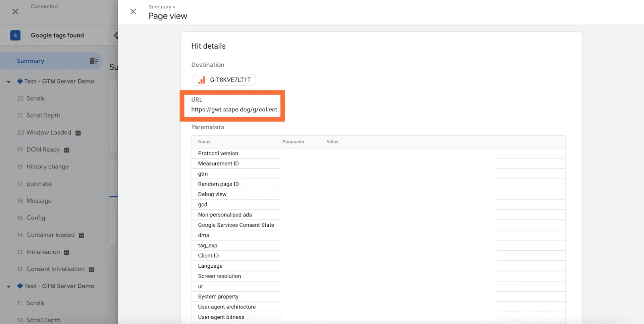Image resolution: width=644 pixels, height=324 pixels.
Task: Click the Hit details heading
Action: coord(208,46)
